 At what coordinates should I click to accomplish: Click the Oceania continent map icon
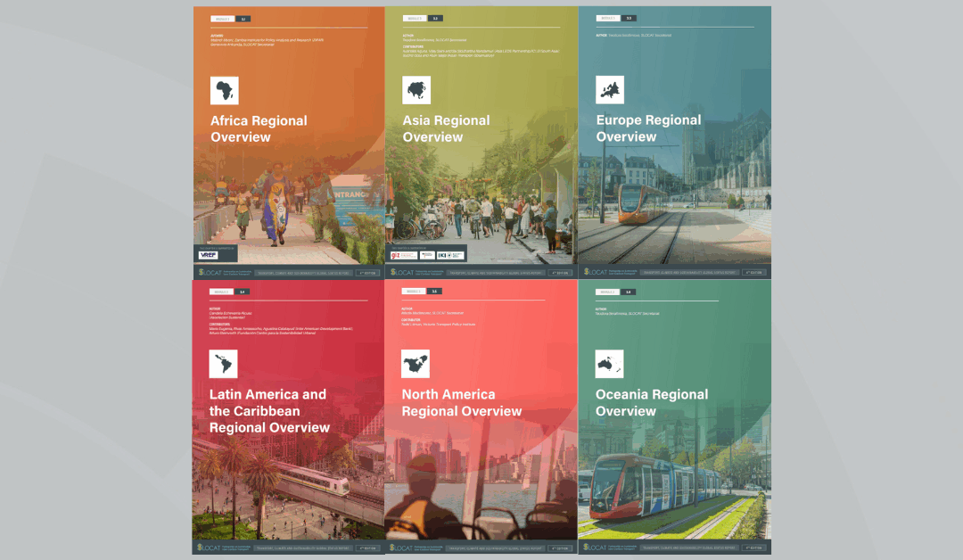point(610,363)
